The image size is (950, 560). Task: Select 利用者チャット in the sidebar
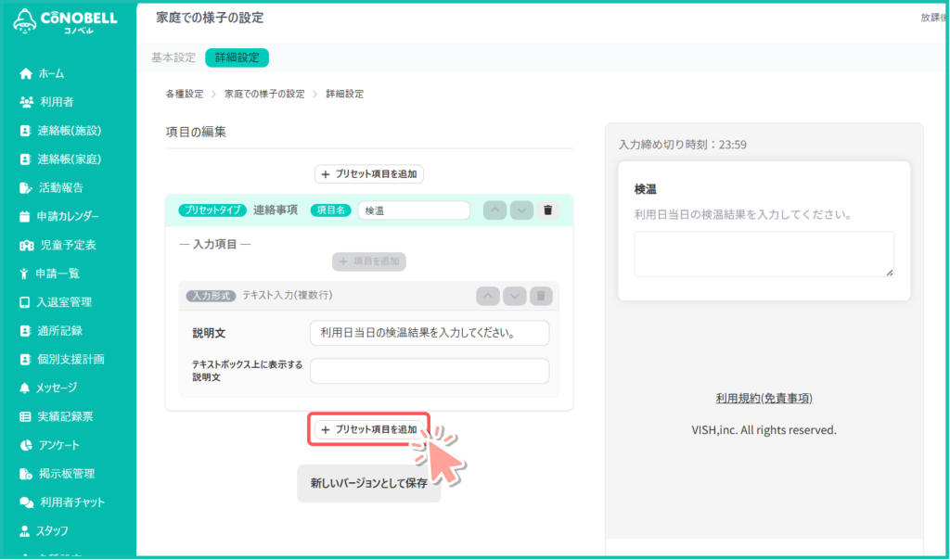71,503
